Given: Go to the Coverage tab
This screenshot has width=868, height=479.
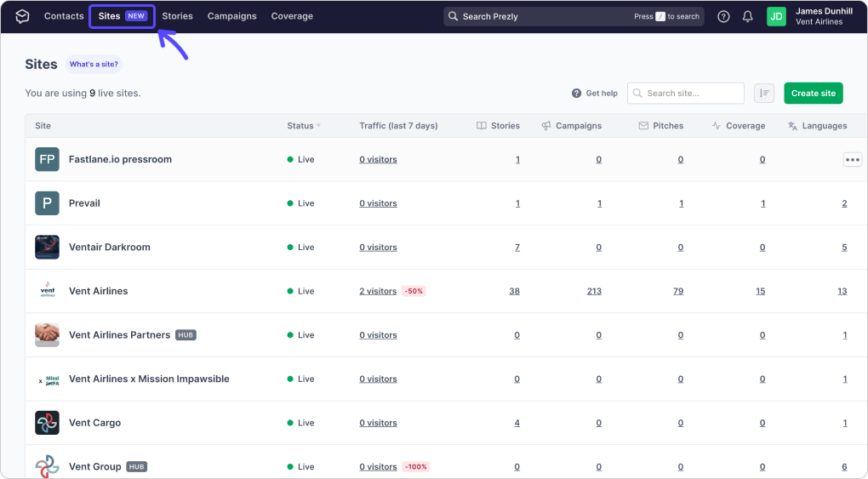Looking at the screenshot, I should pos(292,16).
